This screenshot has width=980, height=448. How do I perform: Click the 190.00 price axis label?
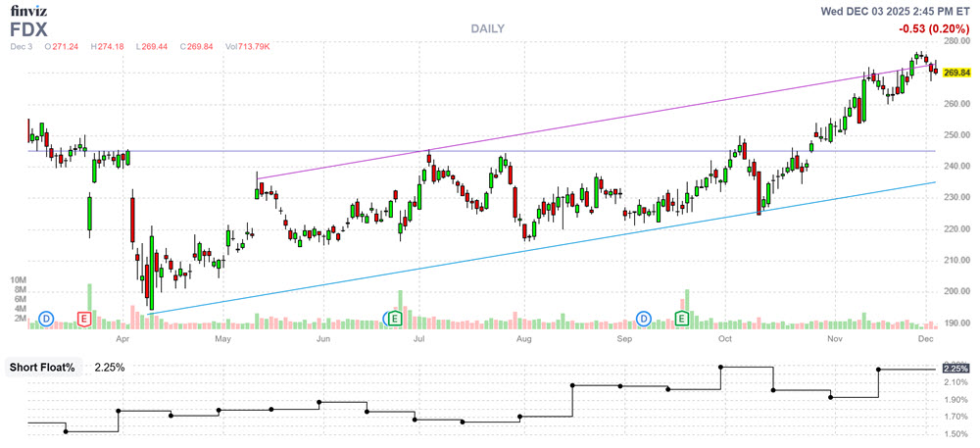click(956, 324)
